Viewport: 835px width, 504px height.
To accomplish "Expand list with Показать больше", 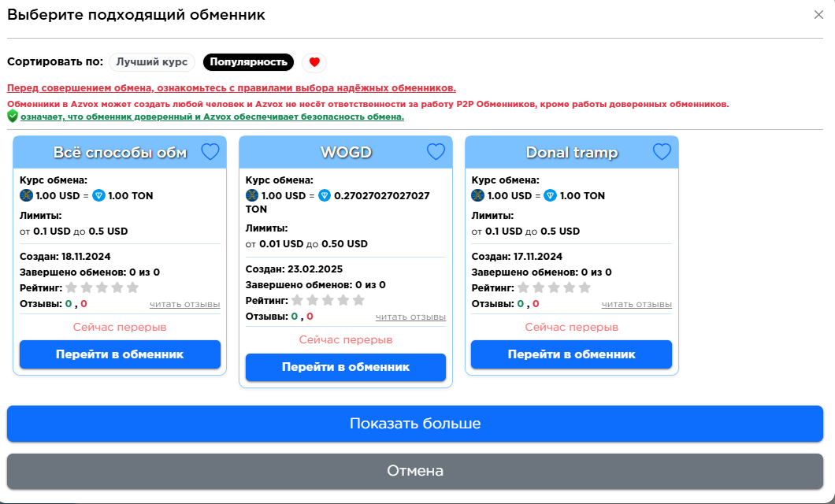I will pos(415,424).
